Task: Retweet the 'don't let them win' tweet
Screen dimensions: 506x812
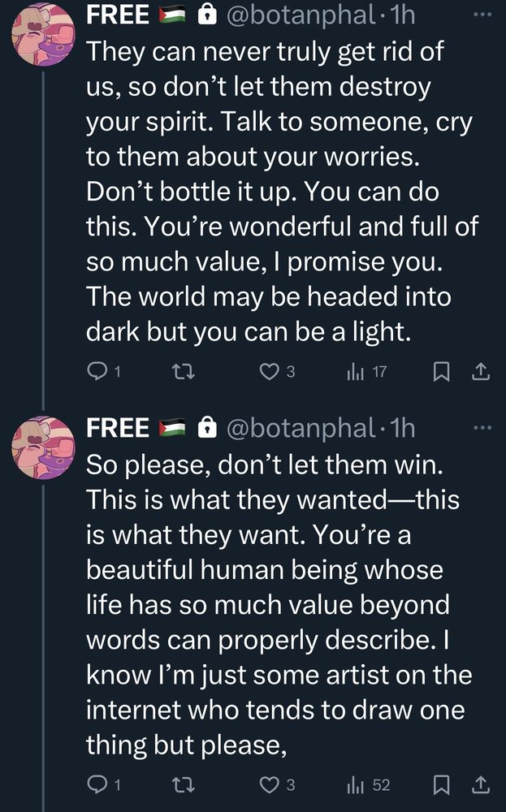Action: click(x=186, y=785)
